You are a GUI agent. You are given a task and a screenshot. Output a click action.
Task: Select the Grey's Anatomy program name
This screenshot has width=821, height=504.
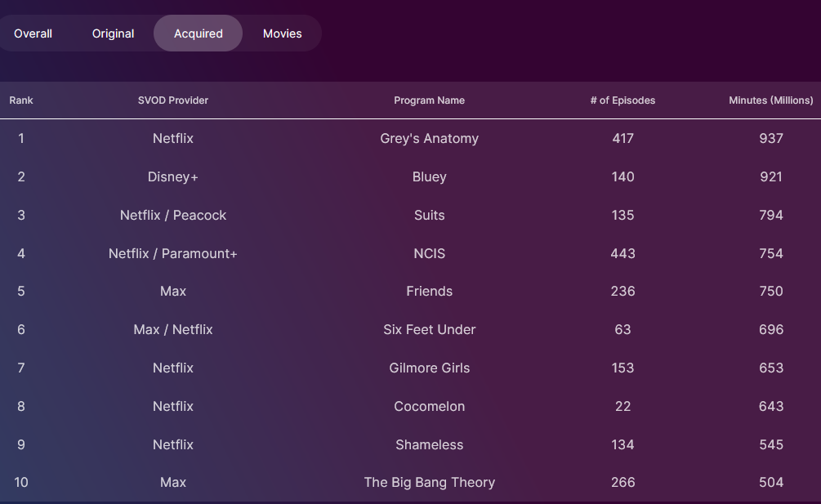429,139
